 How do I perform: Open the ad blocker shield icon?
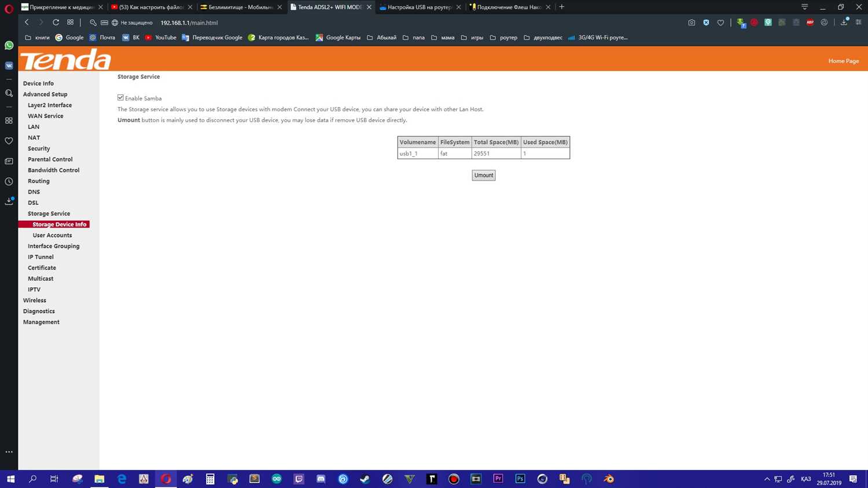706,23
